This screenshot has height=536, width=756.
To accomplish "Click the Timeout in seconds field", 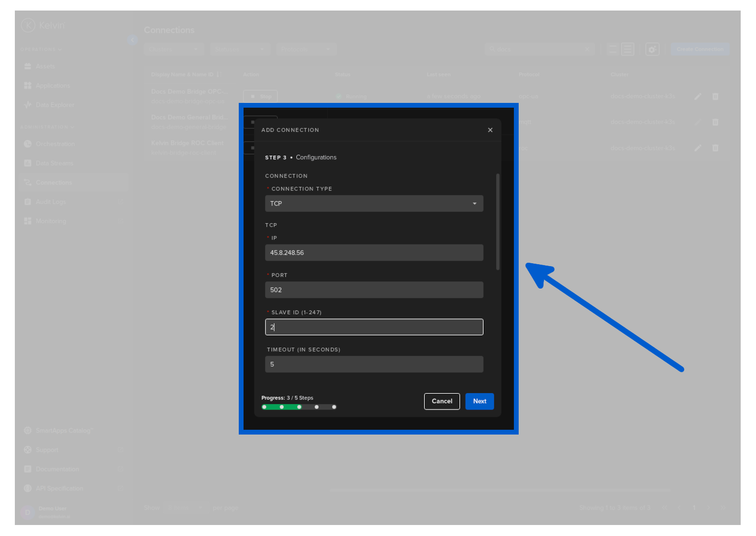I will coord(374,364).
